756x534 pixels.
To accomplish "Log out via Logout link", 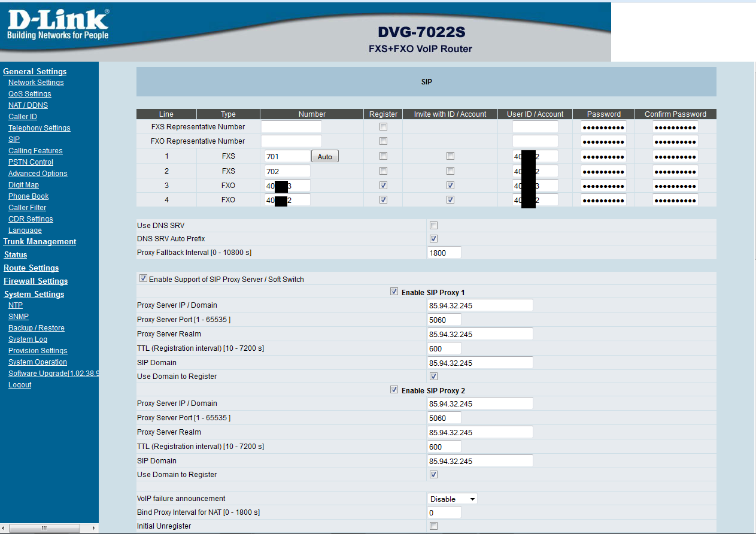I will tap(20, 385).
